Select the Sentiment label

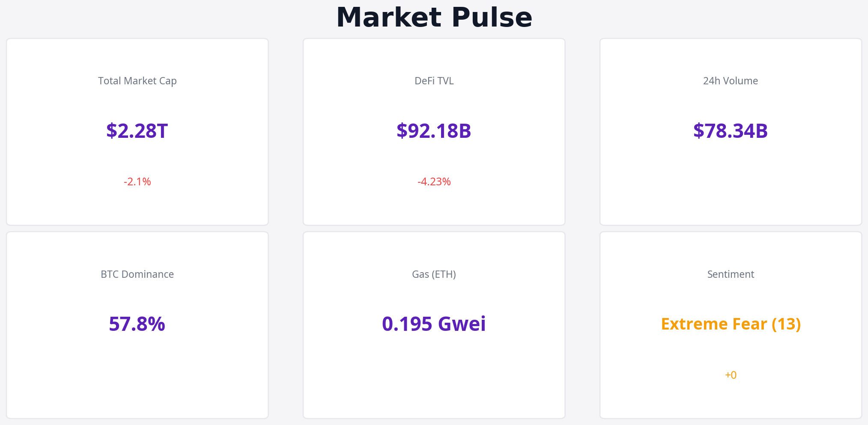coord(730,274)
